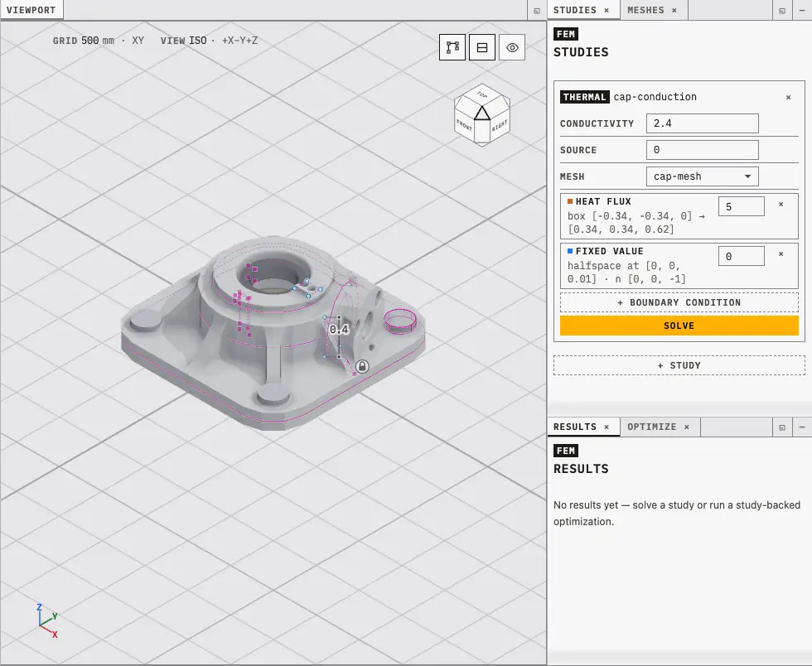Click the Heat Flux box region text
The image size is (812, 666).
coord(636,223)
